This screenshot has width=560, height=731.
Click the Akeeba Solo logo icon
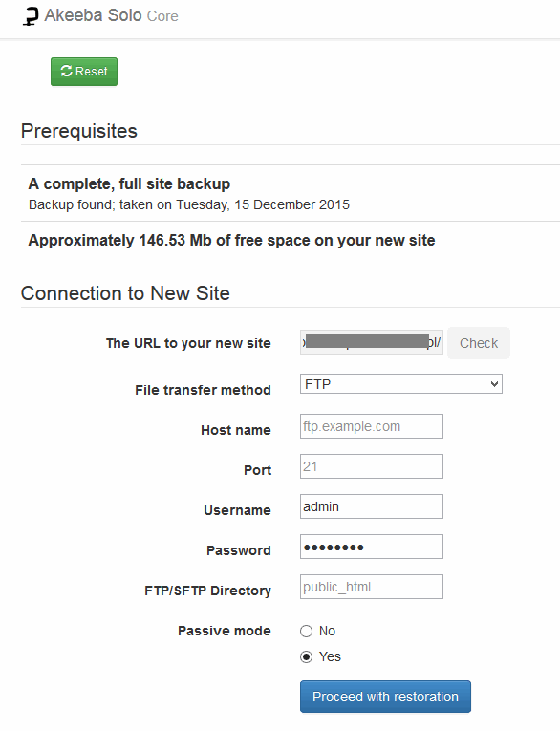(x=31, y=16)
